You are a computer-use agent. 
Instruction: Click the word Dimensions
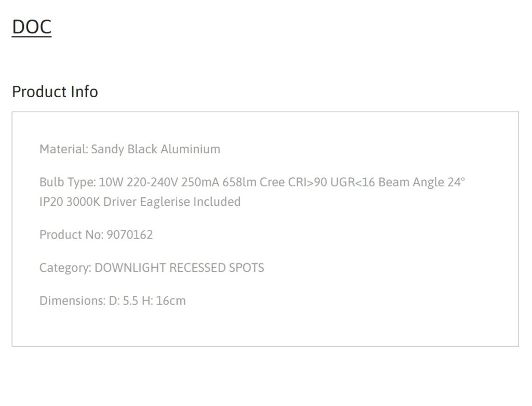72,301
